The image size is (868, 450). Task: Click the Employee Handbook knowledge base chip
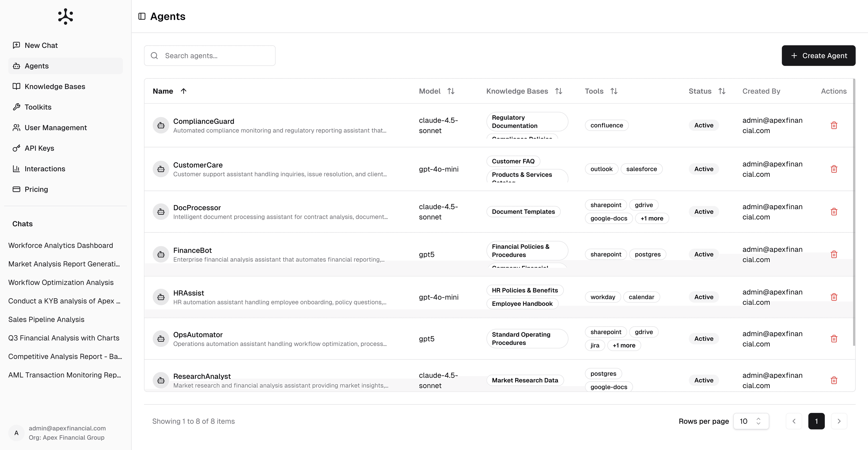point(522,304)
